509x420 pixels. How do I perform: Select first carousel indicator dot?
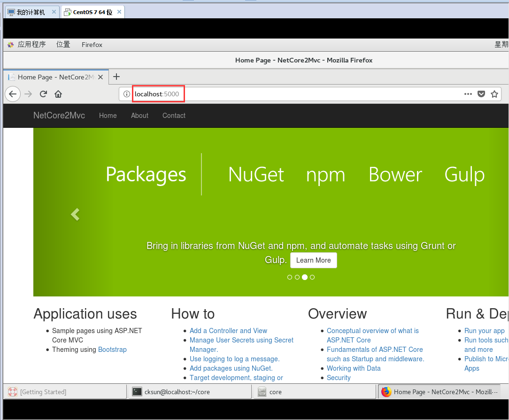pyautogui.click(x=290, y=277)
